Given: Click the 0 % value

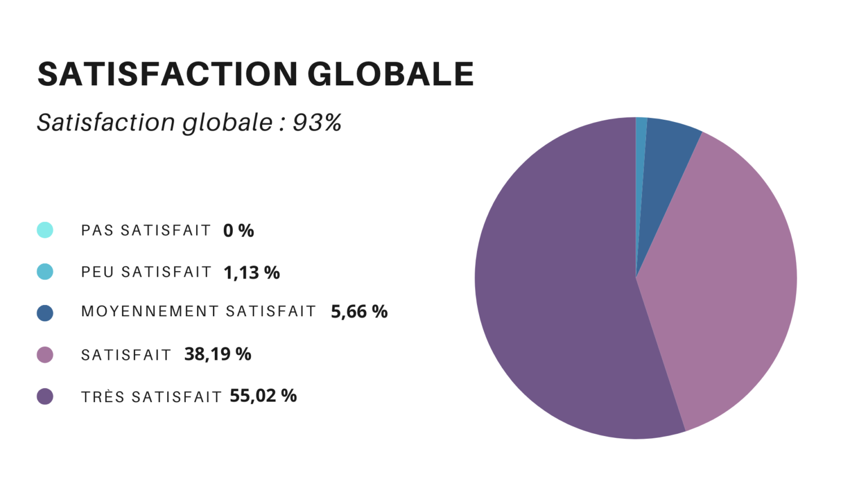Looking at the screenshot, I should coord(238,230).
